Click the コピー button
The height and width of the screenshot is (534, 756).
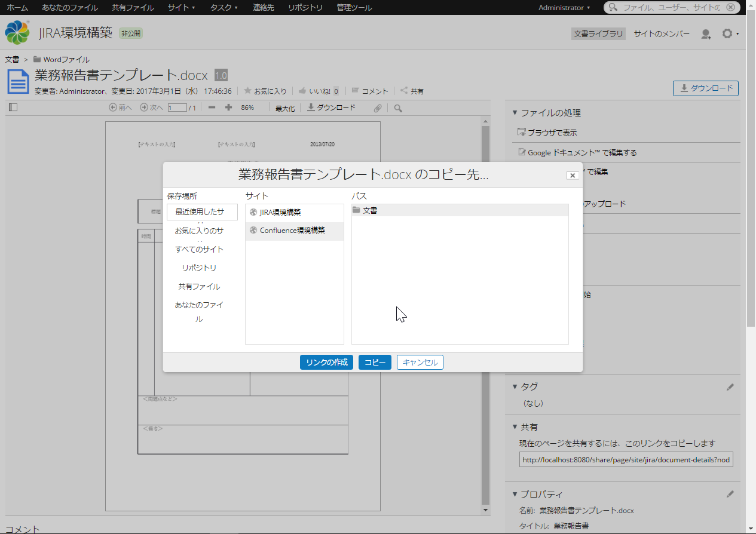tap(375, 362)
